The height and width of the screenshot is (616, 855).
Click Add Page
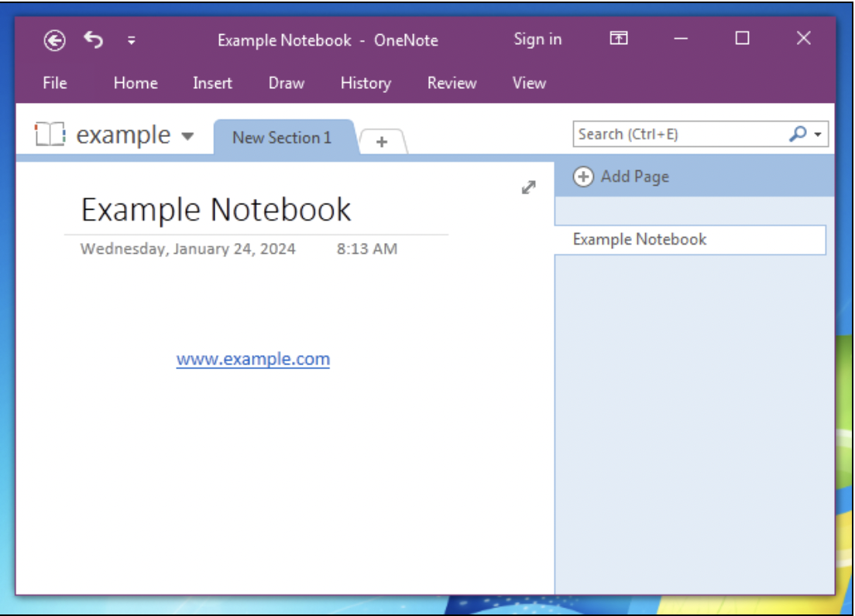tap(621, 176)
